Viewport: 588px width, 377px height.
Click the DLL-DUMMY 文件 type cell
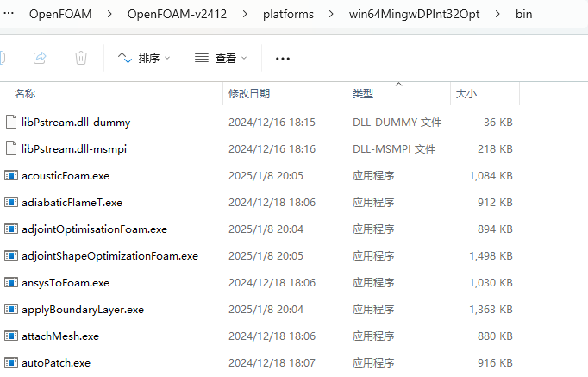point(397,123)
